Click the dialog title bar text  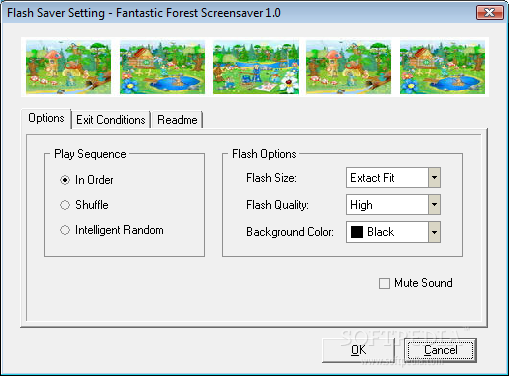coord(144,13)
